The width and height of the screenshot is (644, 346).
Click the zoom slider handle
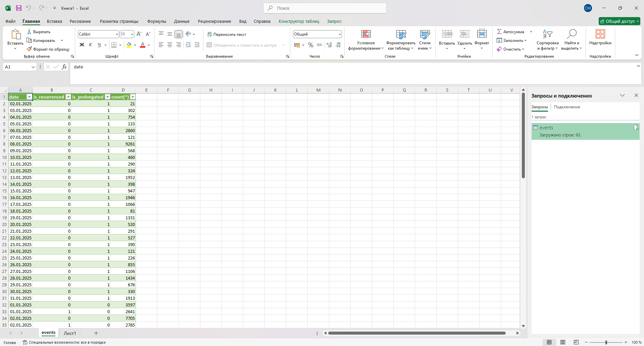click(x=606, y=342)
